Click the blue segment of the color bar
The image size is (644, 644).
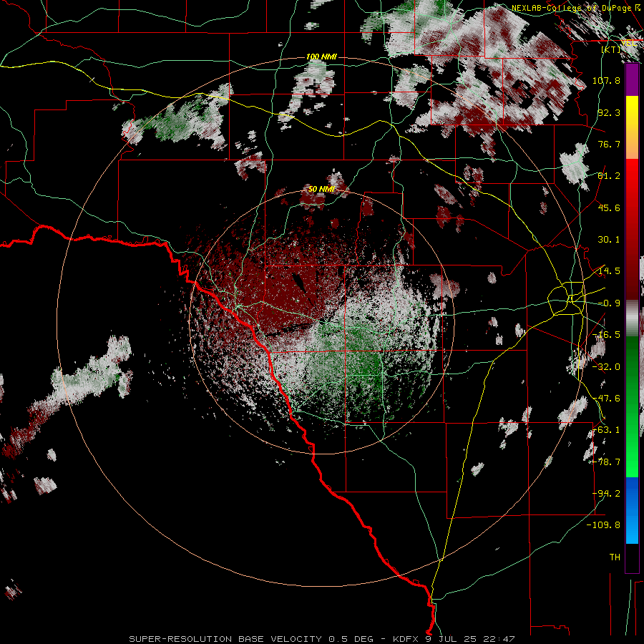(632, 510)
